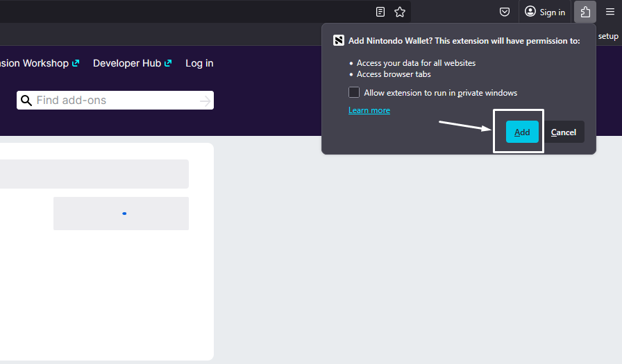Screen dimensions: 622x364
Task: Bookmark this page with the star icon
Action: point(399,12)
